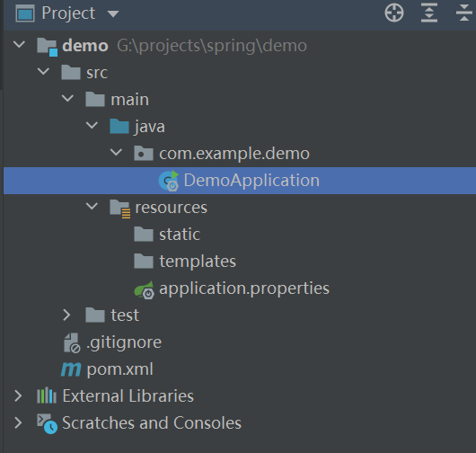476x453 pixels.
Task: Collapse the src folder chevron
Action: click(43, 71)
